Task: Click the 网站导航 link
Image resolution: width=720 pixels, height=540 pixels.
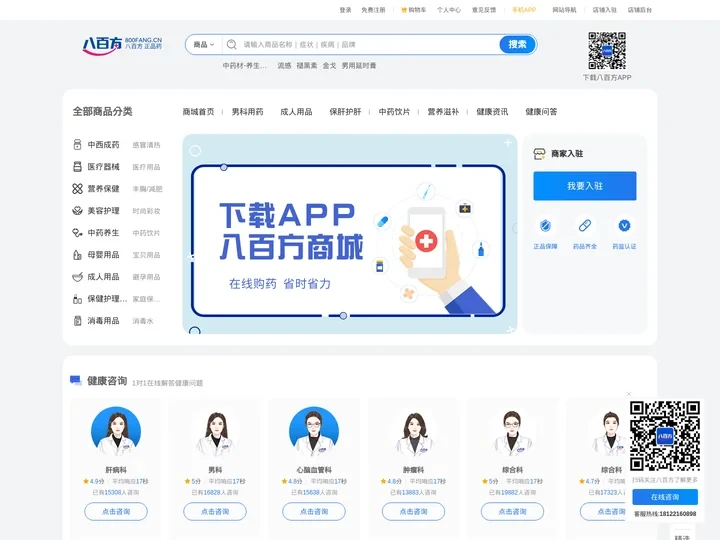Action: pos(564,10)
